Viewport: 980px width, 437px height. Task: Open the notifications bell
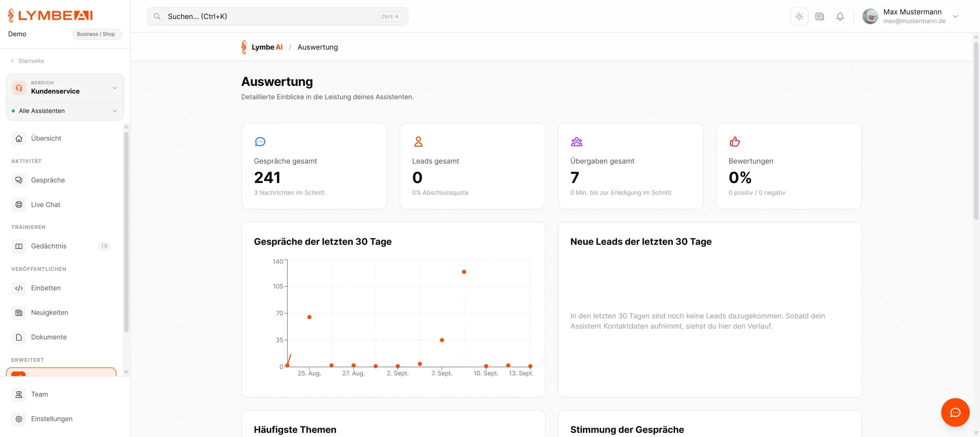(840, 16)
